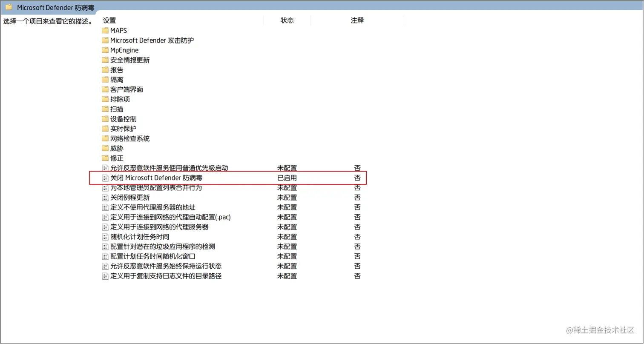The image size is (644, 344).
Task: Select the 扫描 folder icon
Action: (x=105, y=109)
